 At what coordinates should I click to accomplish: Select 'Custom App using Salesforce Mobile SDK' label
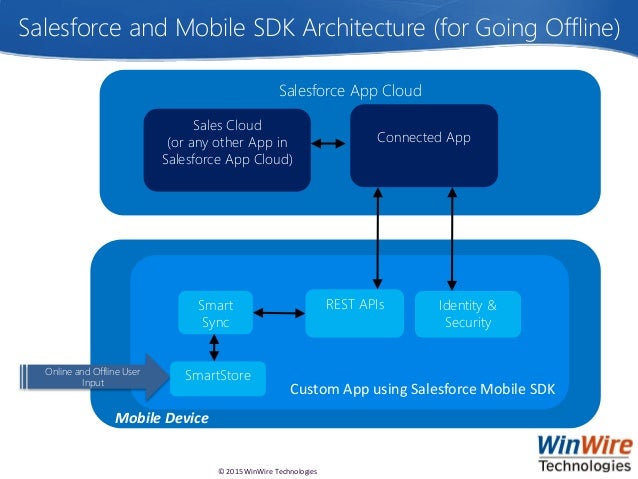pyautogui.click(x=422, y=389)
